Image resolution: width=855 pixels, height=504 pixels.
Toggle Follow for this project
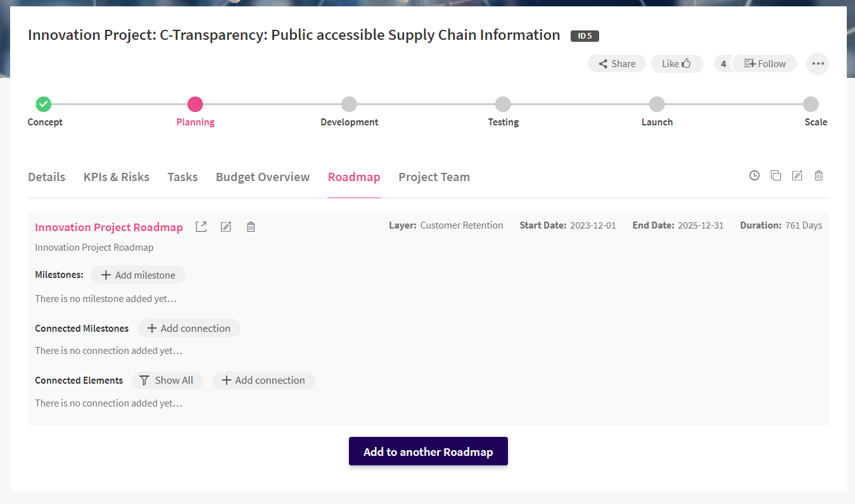(764, 63)
